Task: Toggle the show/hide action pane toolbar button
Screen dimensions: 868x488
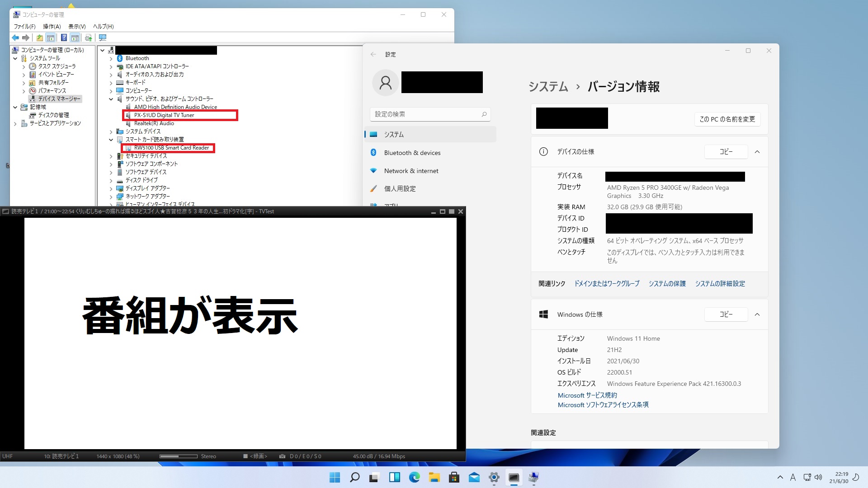Action: (75, 38)
